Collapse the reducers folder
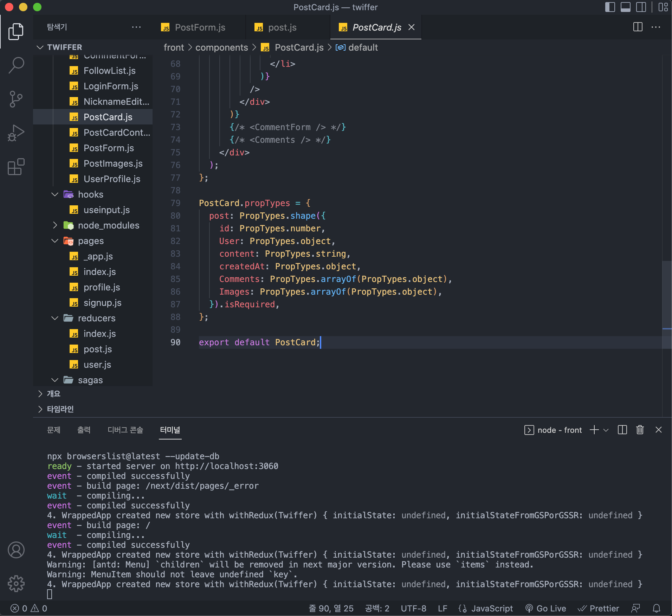 96,318
